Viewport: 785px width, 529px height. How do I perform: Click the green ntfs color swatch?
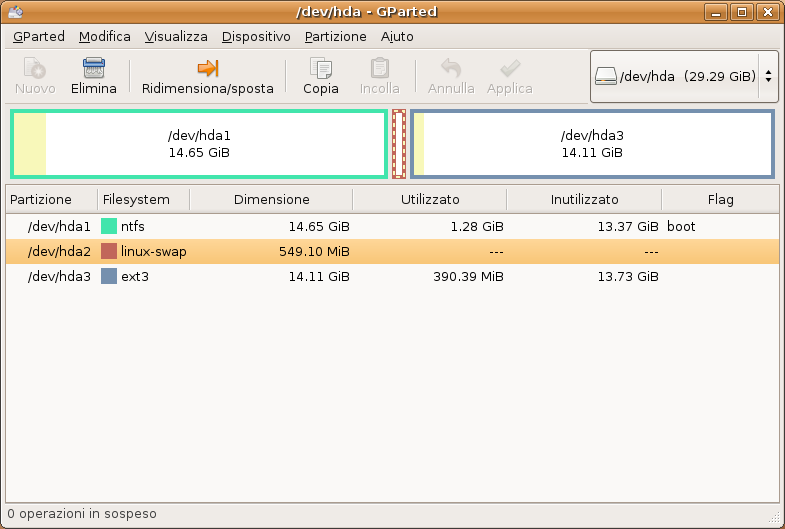click(109, 227)
